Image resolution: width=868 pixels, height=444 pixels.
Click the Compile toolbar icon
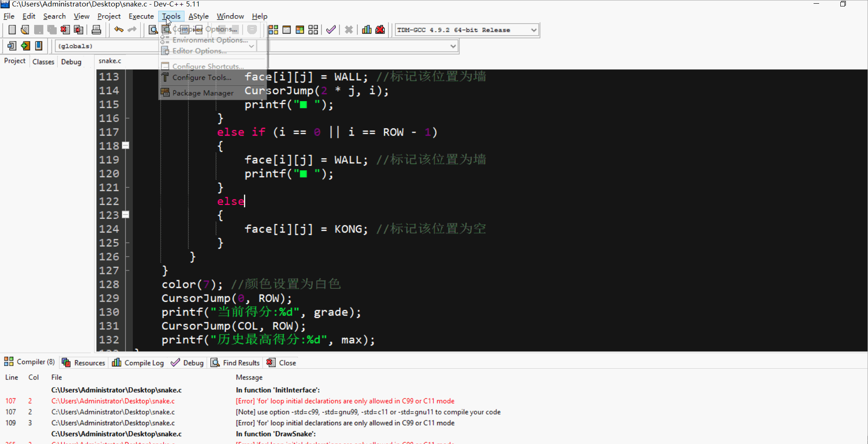(273, 30)
